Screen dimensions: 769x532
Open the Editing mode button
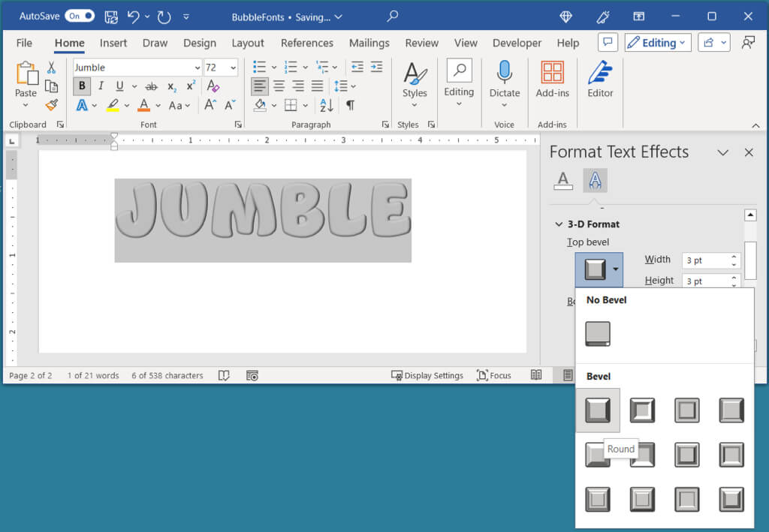(657, 43)
